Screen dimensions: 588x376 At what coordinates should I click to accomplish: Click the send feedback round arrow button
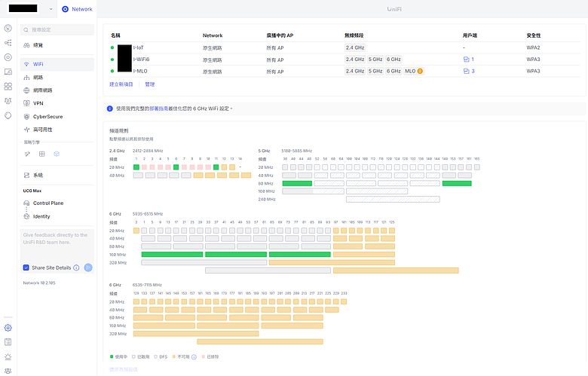click(x=88, y=267)
